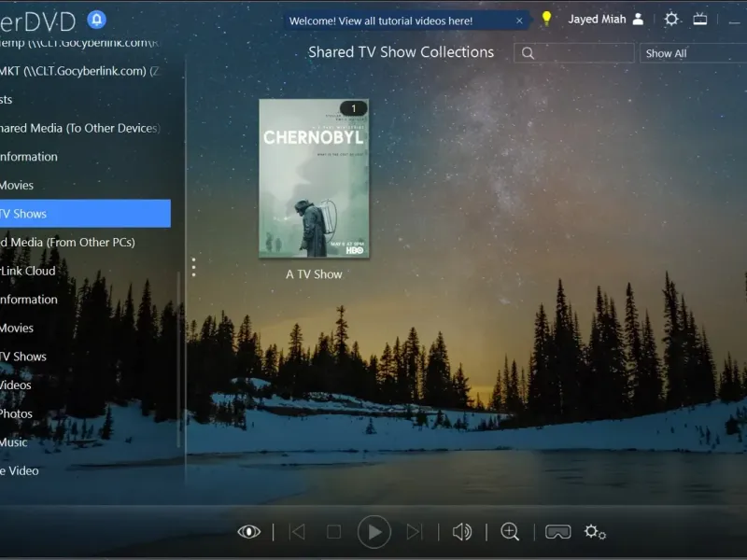Image resolution: width=747 pixels, height=560 pixels.
Task: Select Videos in the sidebar
Action: coord(16,385)
